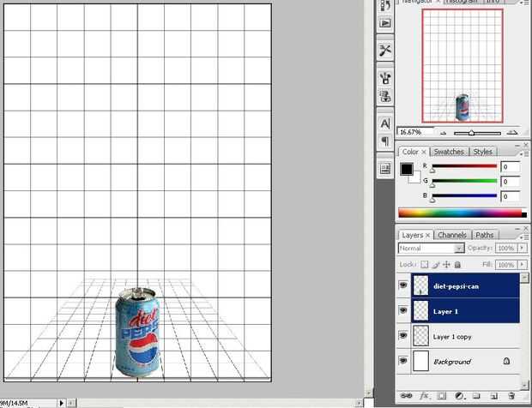This screenshot has width=532, height=408.
Task: Click the zoom out mountains icon in Navigator
Action: [443, 133]
